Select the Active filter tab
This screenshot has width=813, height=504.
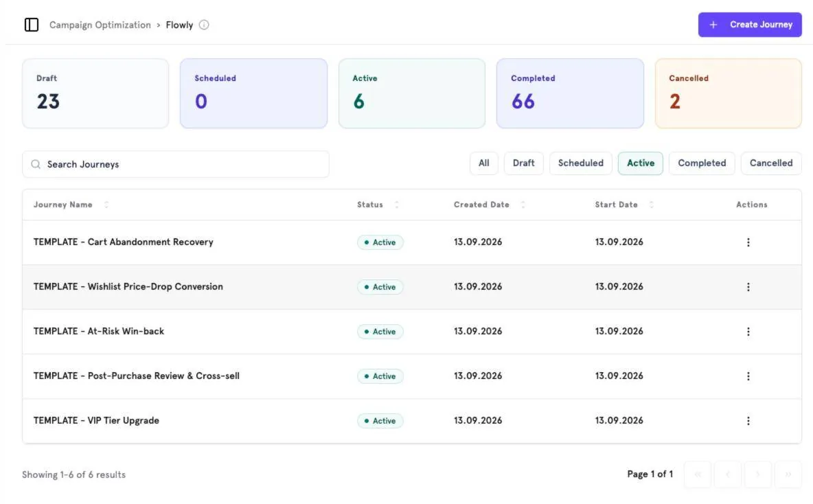tap(641, 163)
